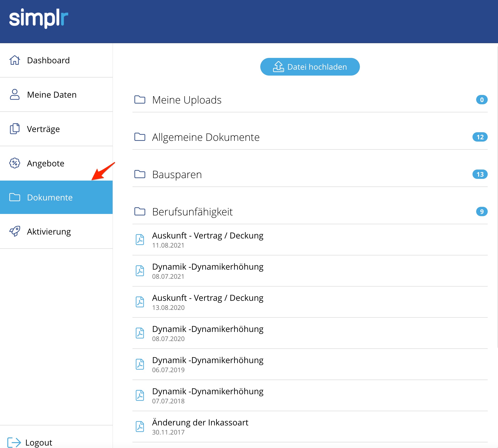Image resolution: width=498 pixels, height=448 pixels.
Task: Expand the Bausparen folder
Action: (x=177, y=174)
